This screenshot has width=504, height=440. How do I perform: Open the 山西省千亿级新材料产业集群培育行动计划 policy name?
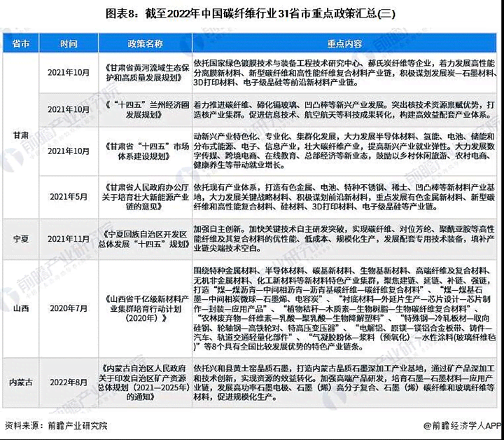coord(145,308)
